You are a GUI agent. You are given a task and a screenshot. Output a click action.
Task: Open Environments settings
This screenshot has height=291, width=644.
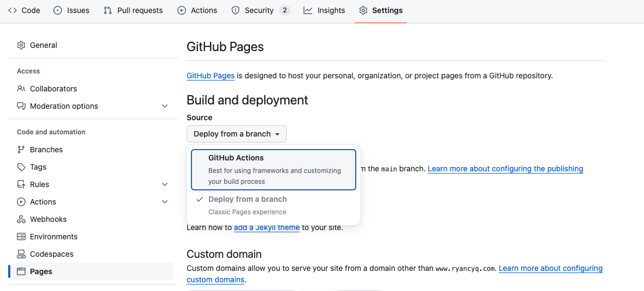[x=93, y=237]
